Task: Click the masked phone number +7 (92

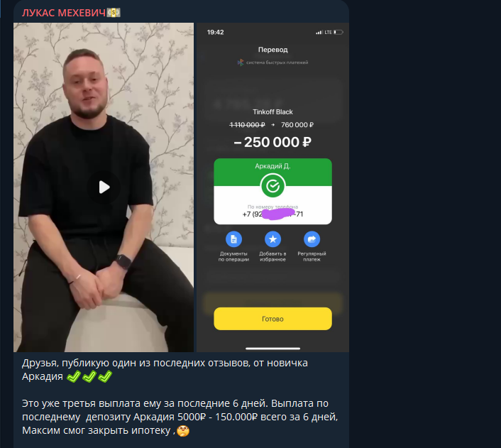Action: tap(272, 214)
